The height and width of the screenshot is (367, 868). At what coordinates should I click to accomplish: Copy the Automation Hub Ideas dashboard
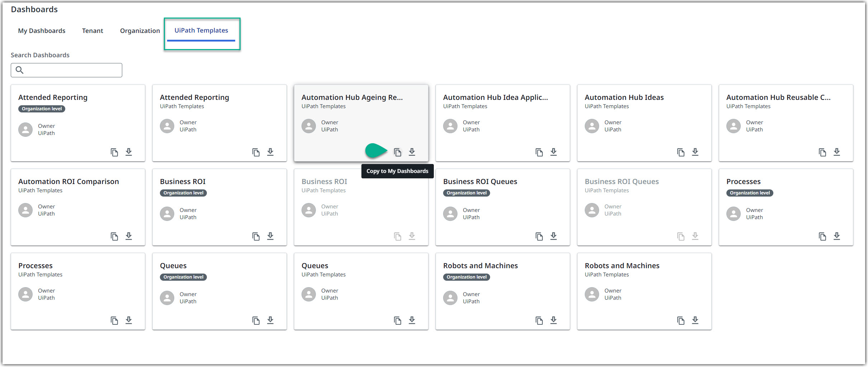click(681, 152)
